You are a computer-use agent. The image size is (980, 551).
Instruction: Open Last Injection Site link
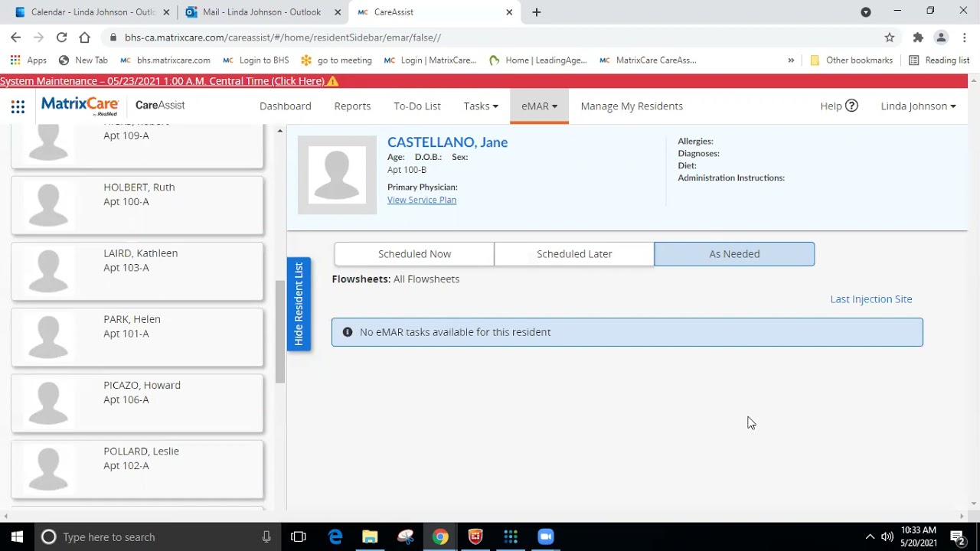(871, 299)
